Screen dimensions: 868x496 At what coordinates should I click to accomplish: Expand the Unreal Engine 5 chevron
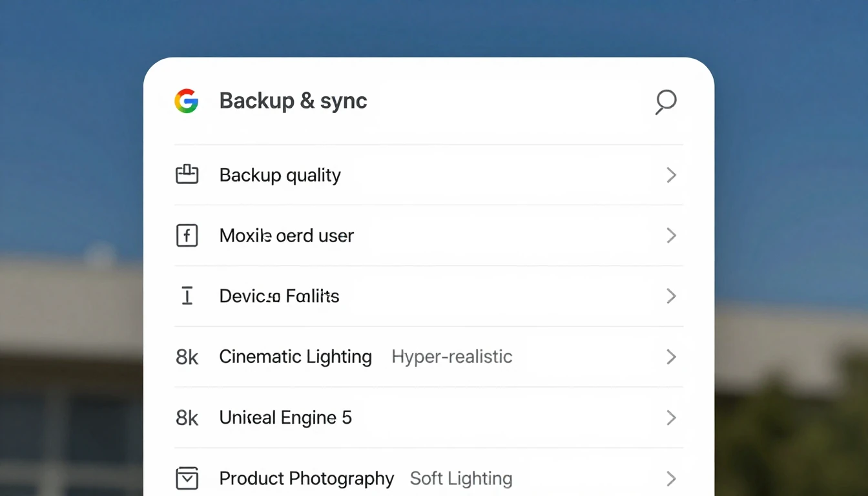(671, 418)
